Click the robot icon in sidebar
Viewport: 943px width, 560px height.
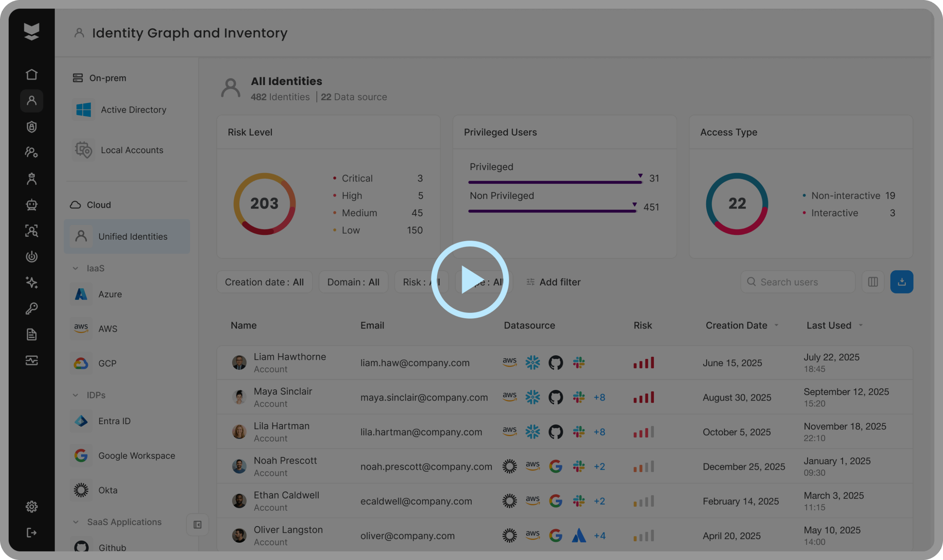pos(32,205)
